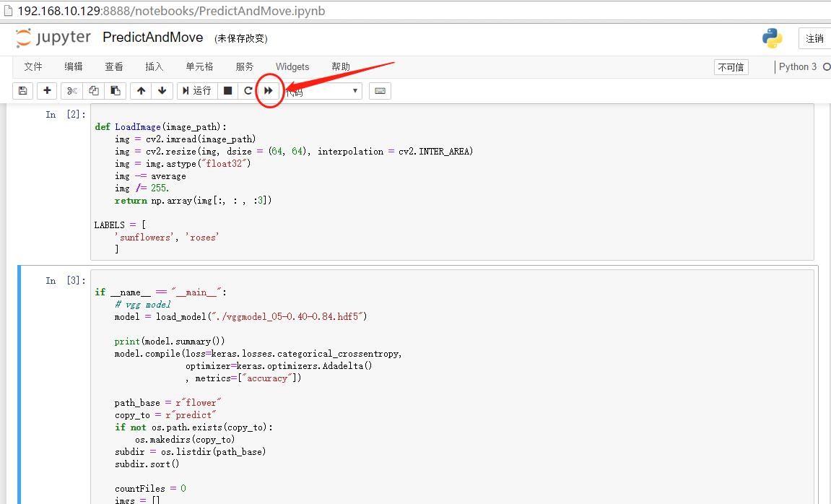The image size is (831, 504).
Task: Open the 插入 menu
Action: point(155,66)
